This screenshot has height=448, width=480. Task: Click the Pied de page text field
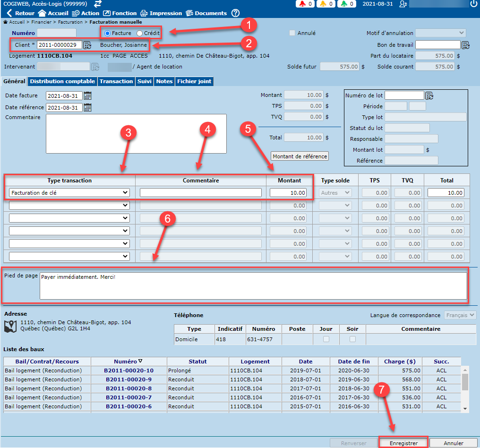click(253, 286)
